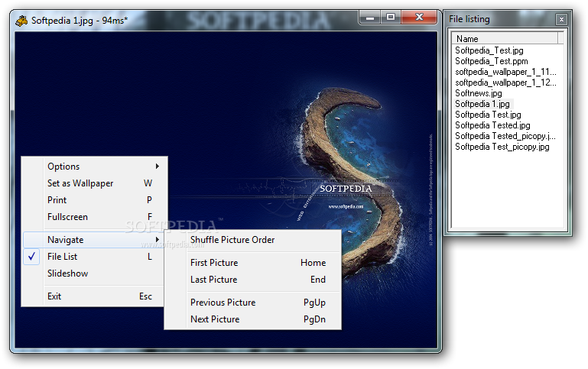Start the Slideshow
The width and height of the screenshot is (588, 369).
(x=94, y=274)
